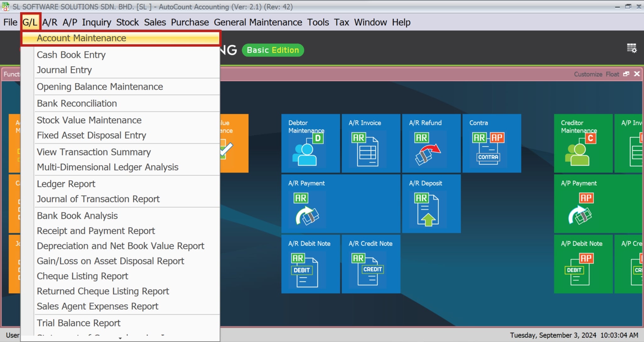The width and height of the screenshot is (644, 342).
Task: Open the A/R Refund tile
Action: [431, 143]
